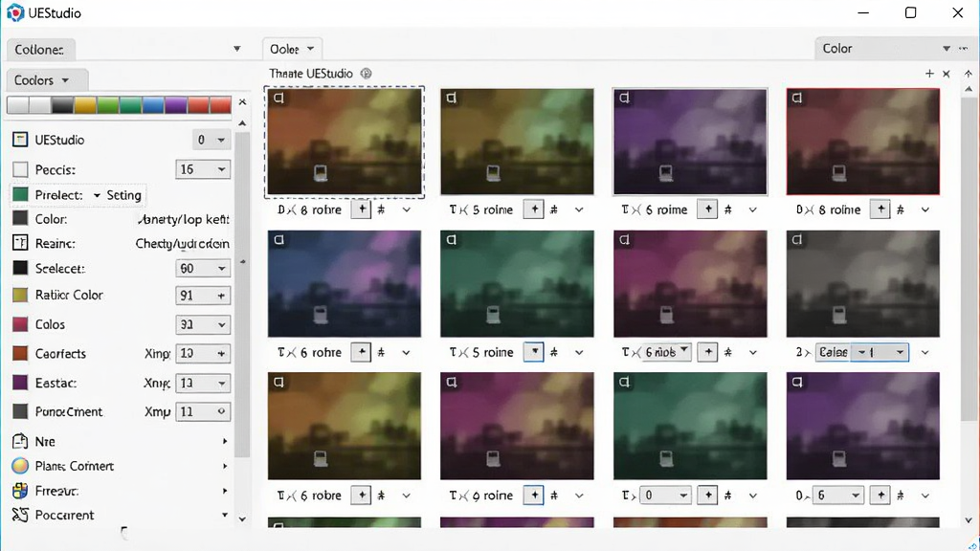Open the Nte document icon

pos(20,441)
